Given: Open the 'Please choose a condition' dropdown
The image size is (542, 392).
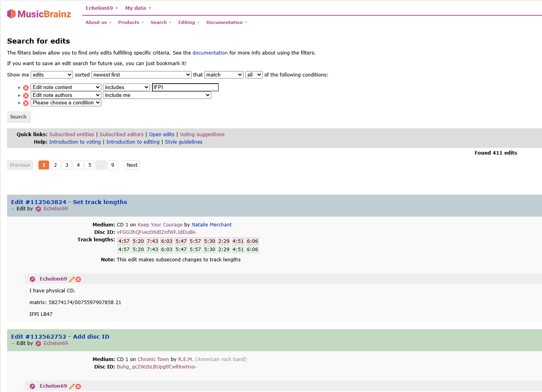Looking at the screenshot, I should 66,102.
